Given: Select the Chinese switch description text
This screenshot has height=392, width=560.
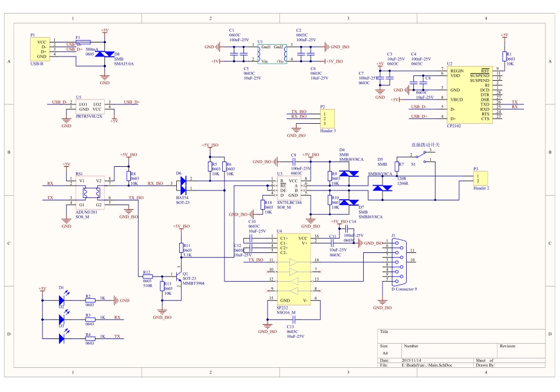Looking at the screenshot, I should point(426,145).
